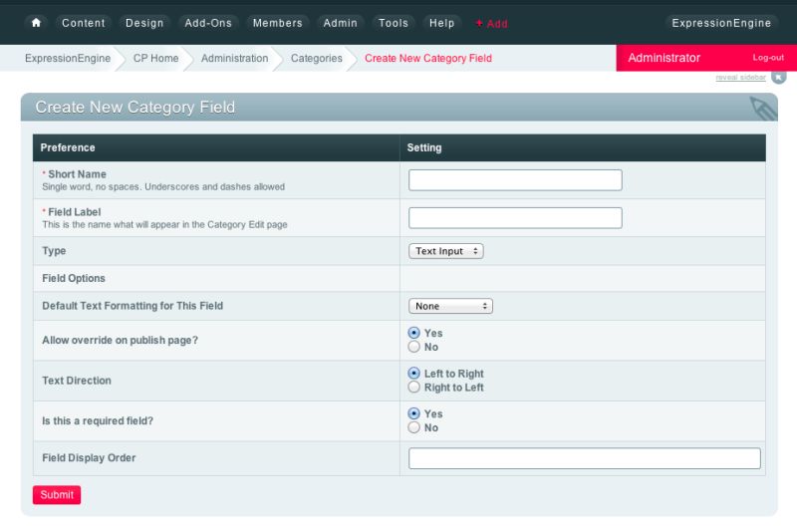
Task: Navigate to Categories breadcrumb
Action: [316, 58]
